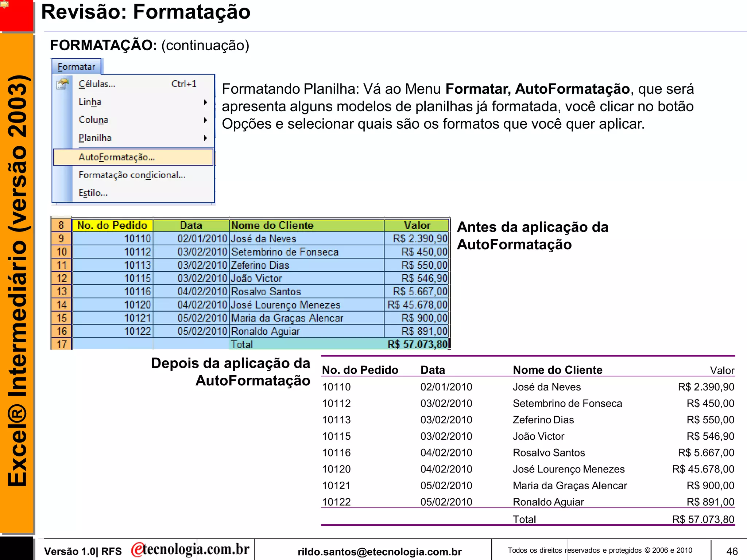Select blue cell R$ 45.678,00
The width and height of the screenshot is (747, 560).
coord(417,304)
